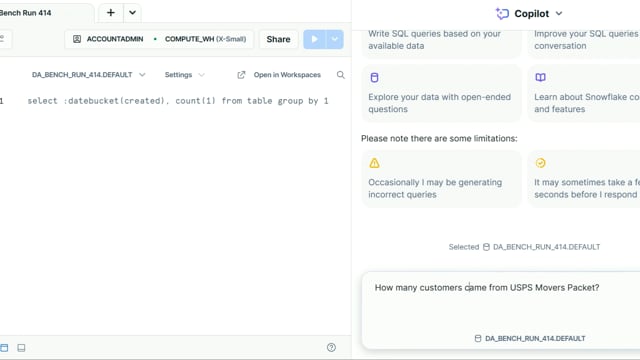640x360 pixels.
Task: Toggle the blue side panel layout icon
Action: [4, 348]
